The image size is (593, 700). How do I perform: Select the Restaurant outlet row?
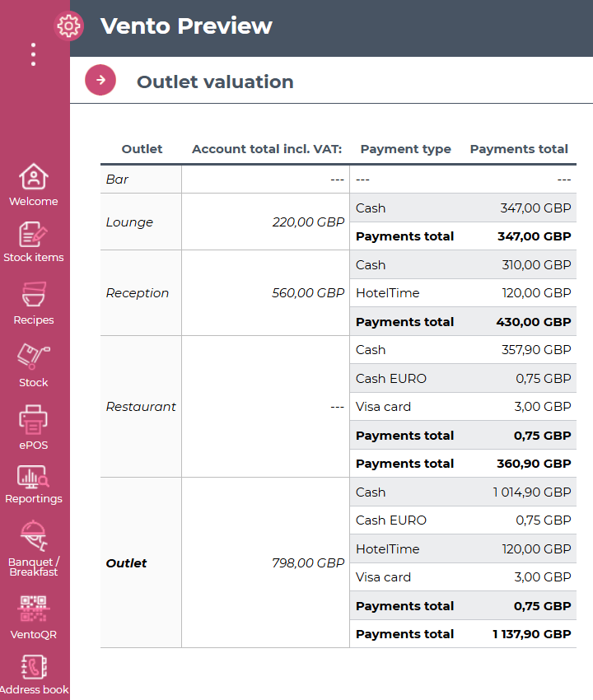141,407
